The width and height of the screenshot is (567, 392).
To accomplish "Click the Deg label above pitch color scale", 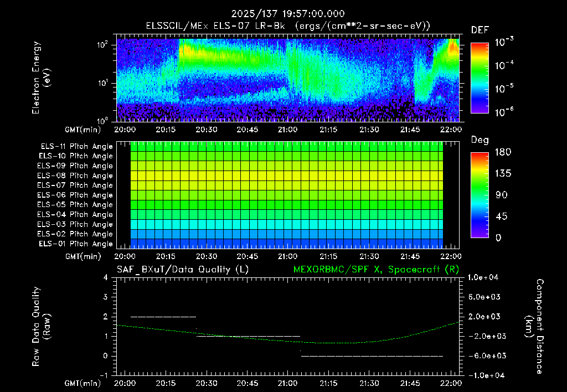I will pos(480,140).
